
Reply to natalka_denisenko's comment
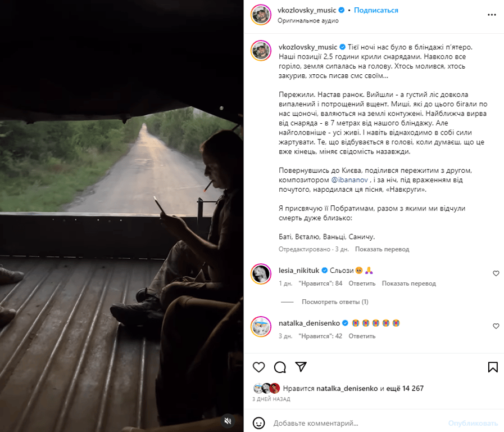[362, 336]
